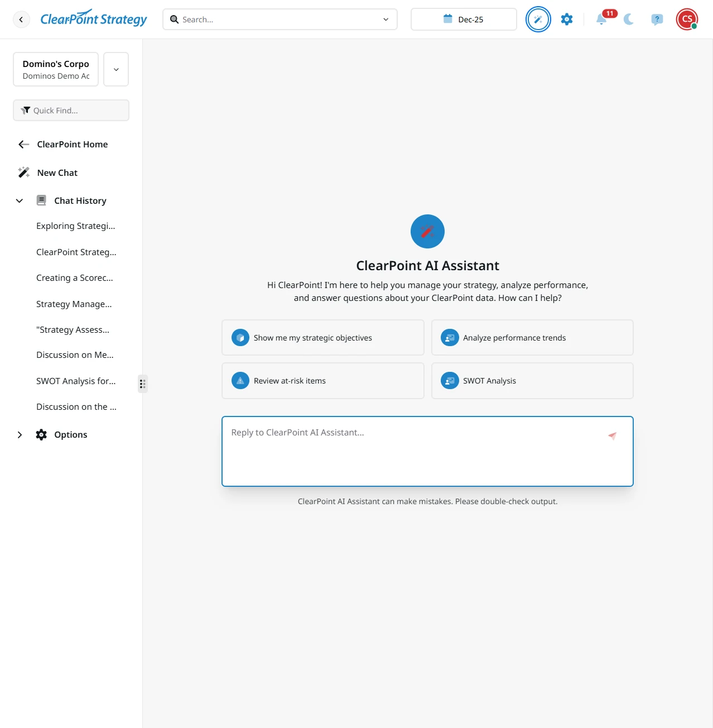Click the ClearPoint Strategy logo
This screenshot has height=728, width=713.
94,18
